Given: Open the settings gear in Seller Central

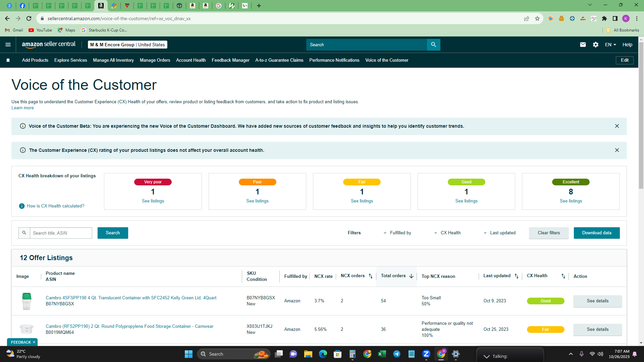Looking at the screenshot, I should point(596,45).
